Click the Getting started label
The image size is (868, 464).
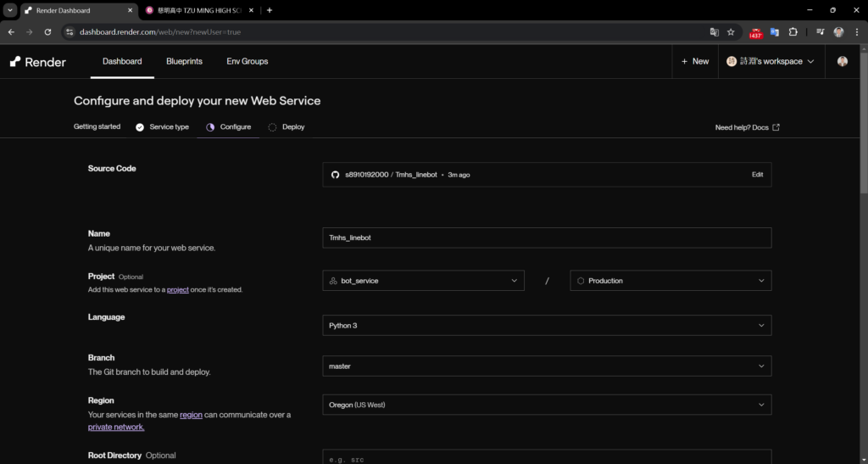[x=97, y=126]
